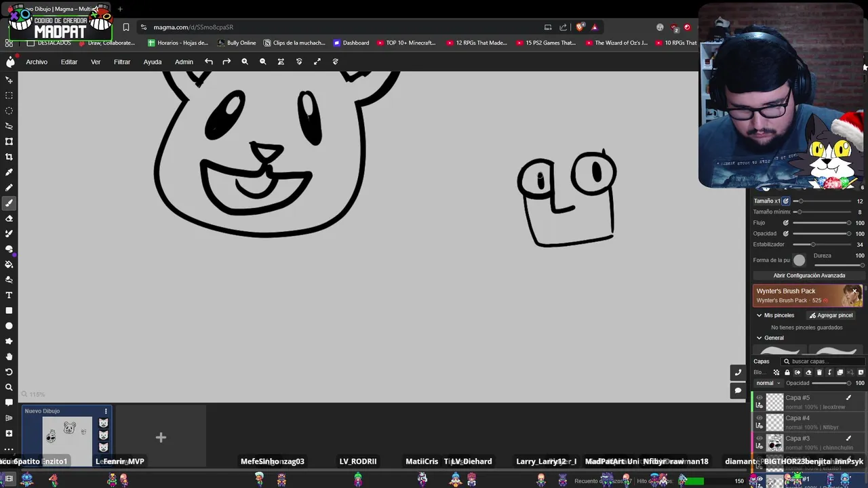Select the Pencil tool
The height and width of the screenshot is (488, 868).
tap(9, 188)
